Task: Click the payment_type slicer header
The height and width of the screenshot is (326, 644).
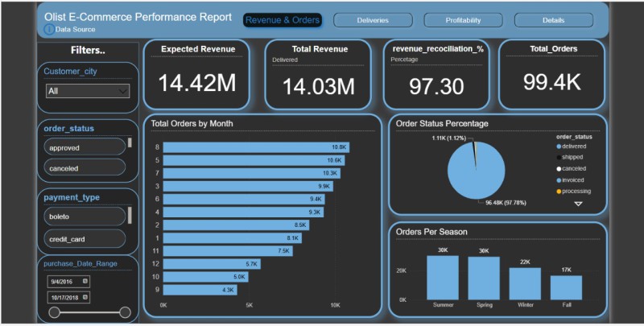Action: click(x=72, y=197)
